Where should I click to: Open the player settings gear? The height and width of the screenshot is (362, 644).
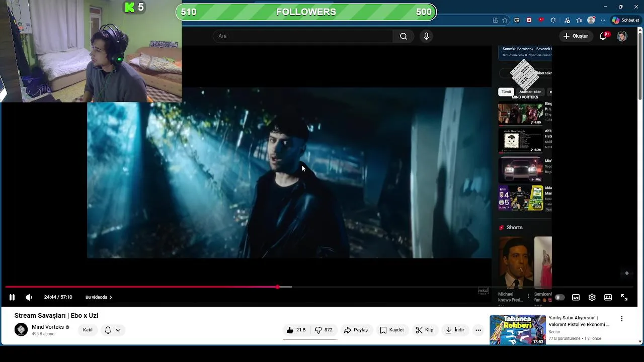click(x=592, y=297)
